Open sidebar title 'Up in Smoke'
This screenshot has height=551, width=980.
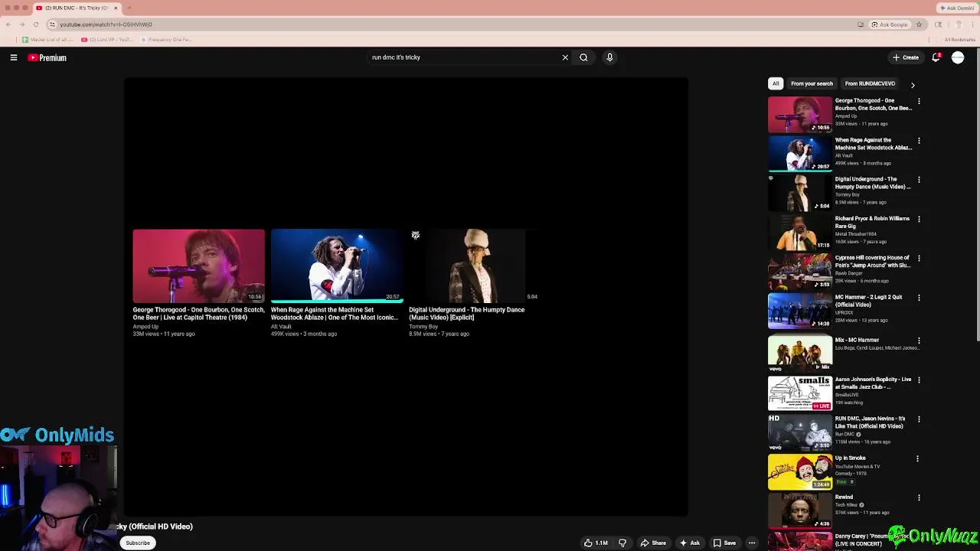click(x=850, y=458)
